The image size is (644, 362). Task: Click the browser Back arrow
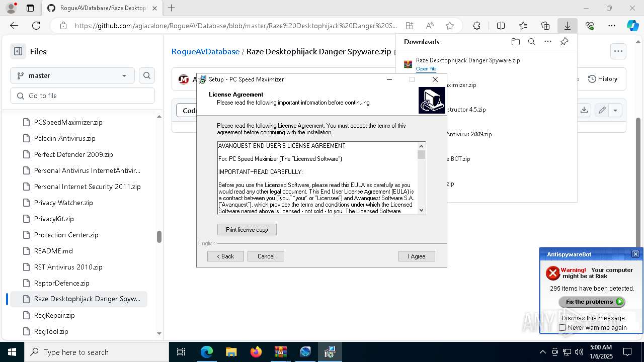click(x=14, y=26)
